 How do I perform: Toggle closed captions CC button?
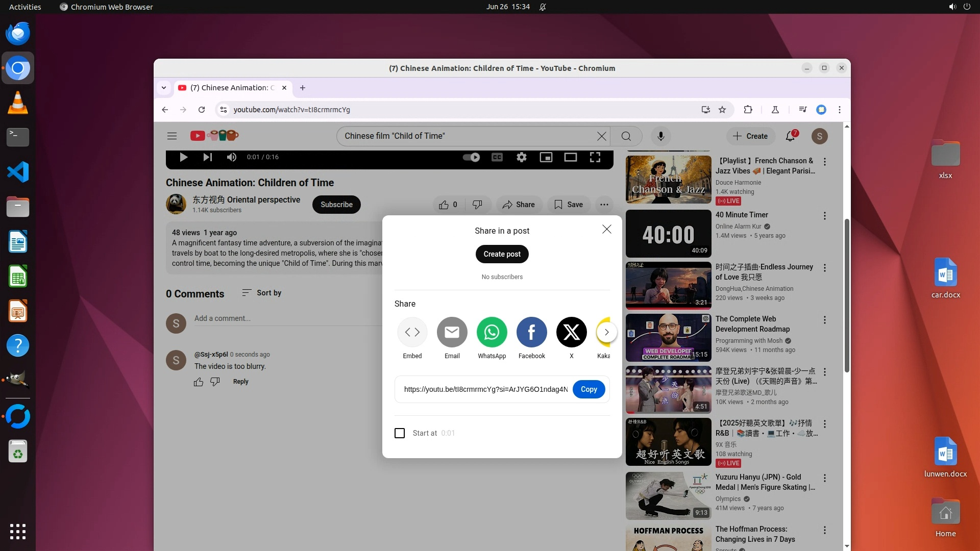497,157
